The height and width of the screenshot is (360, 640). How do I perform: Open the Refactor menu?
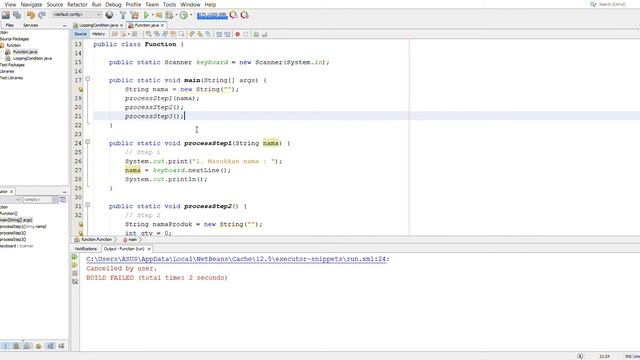pos(77,4)
